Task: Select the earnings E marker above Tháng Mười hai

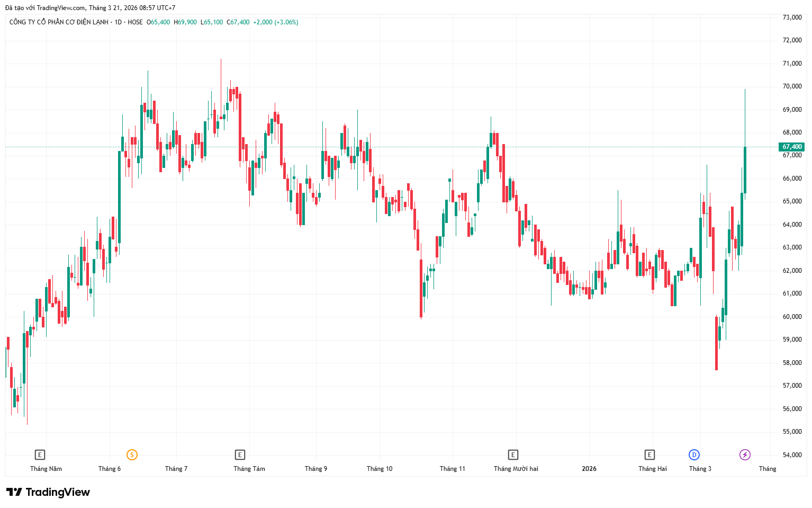Action: 513,454
